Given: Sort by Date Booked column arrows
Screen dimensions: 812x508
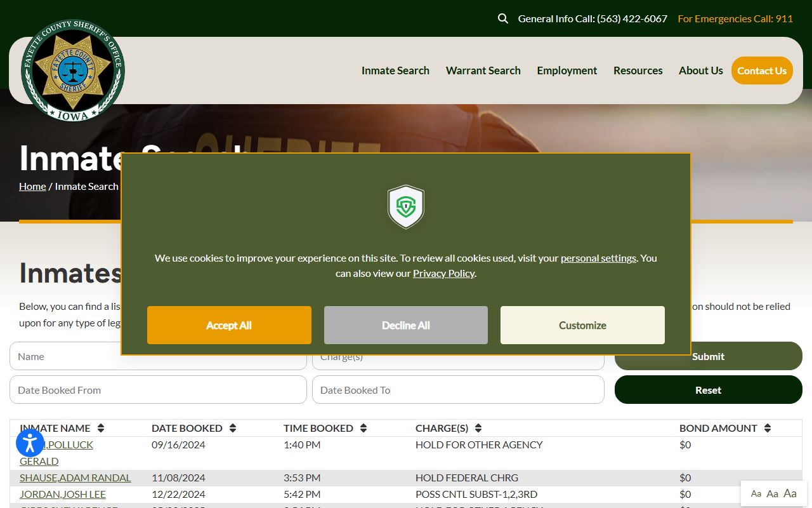Looking at the screenshot, I should pyautogui.click(x=233, y=428).
